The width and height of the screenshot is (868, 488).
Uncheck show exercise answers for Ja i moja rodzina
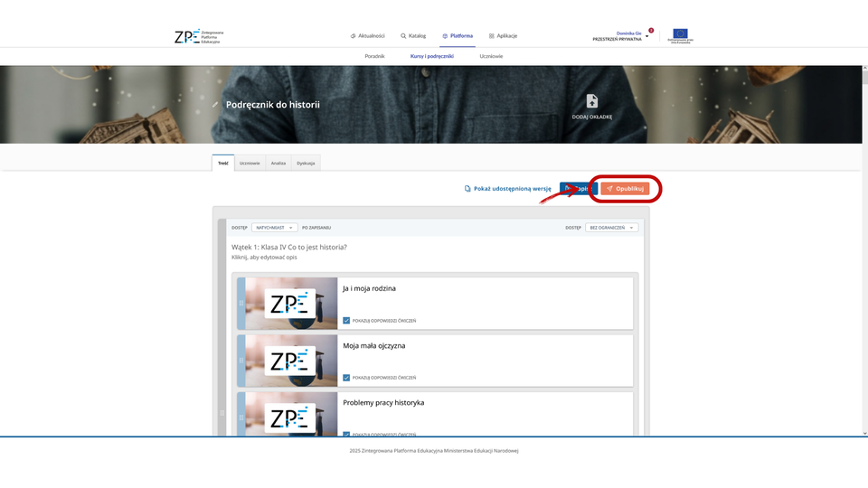point(346,320)
